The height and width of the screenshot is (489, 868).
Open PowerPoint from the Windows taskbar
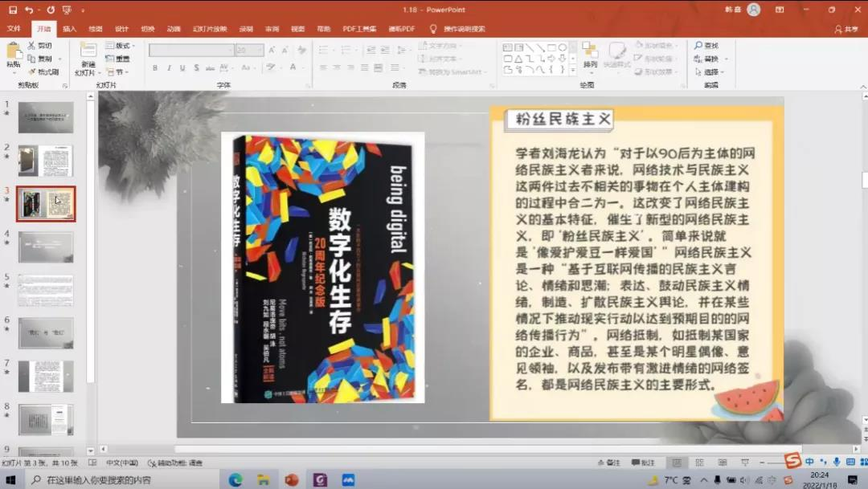click(x=291, y=479)
